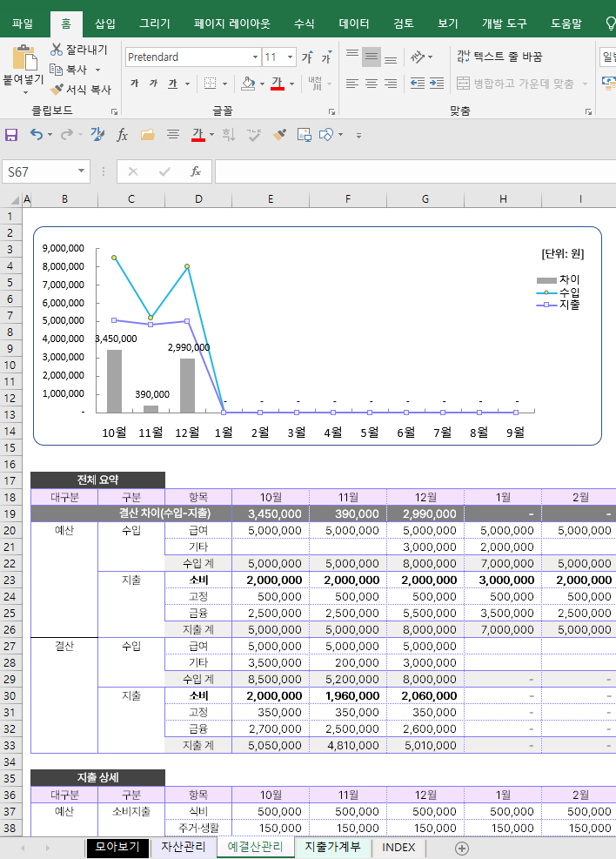Switch to the 개발 도구 tab
The image size is (616, 859).
click(505, 23)
